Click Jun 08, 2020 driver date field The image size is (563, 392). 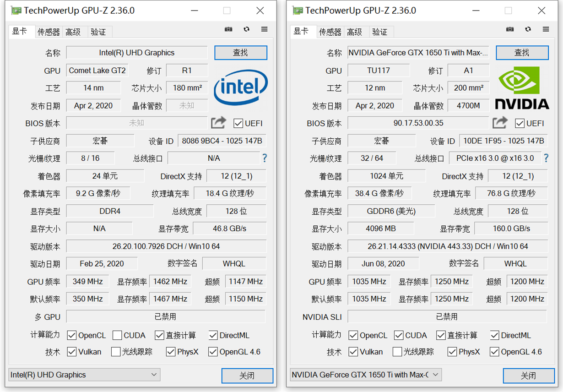[383, 264]
